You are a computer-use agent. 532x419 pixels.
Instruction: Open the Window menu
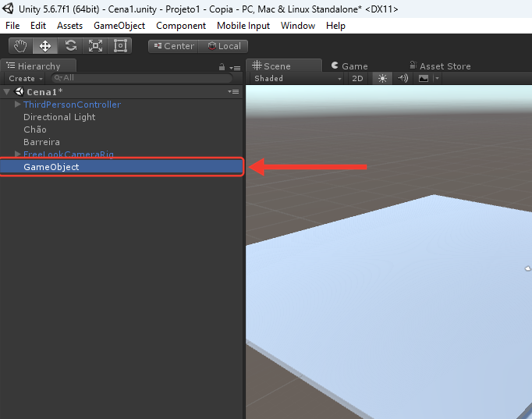298,26
